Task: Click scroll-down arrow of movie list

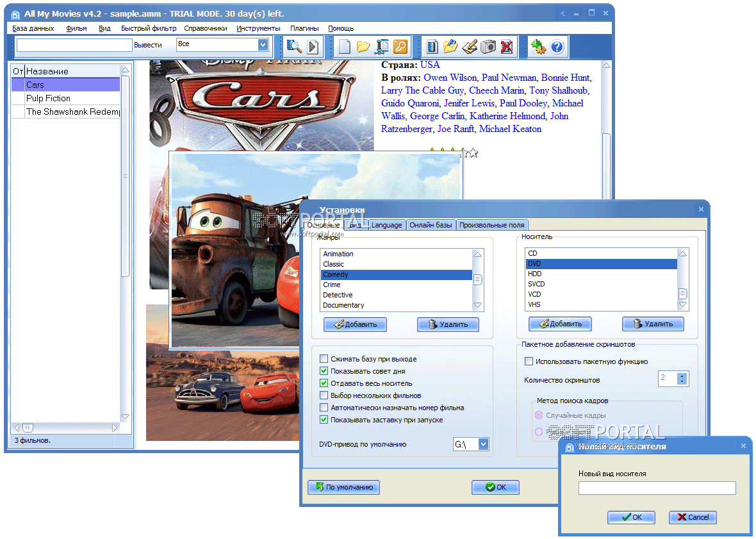Action: (125, 417)
